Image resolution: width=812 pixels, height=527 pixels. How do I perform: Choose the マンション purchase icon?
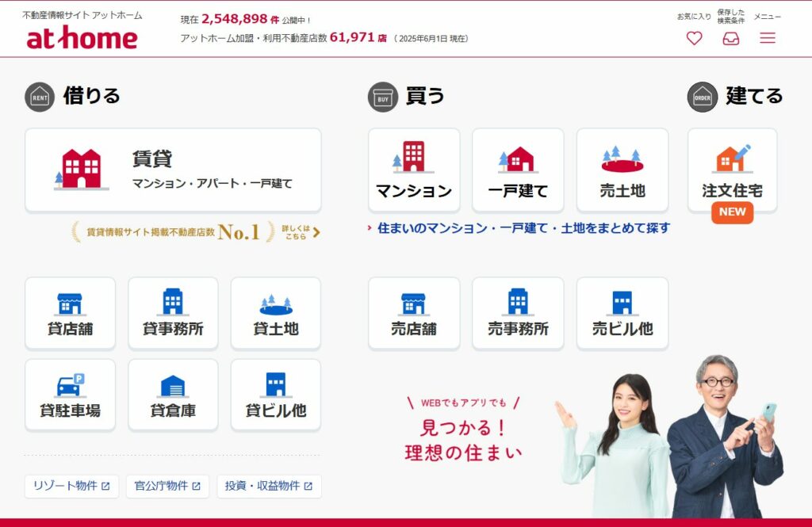click(414, 170)
